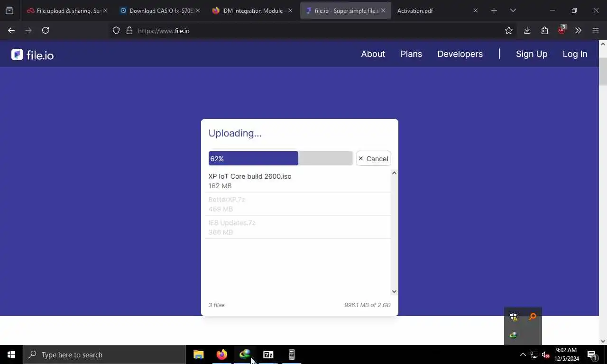This screenshot has height=364, width=607.
Task: Open tracking protection shield icon
Action: click(116, 31)
